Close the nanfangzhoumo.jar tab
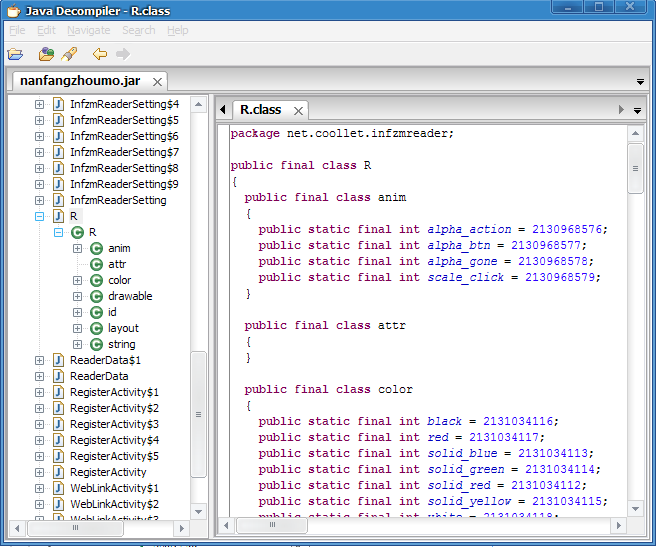 (157, 82)
